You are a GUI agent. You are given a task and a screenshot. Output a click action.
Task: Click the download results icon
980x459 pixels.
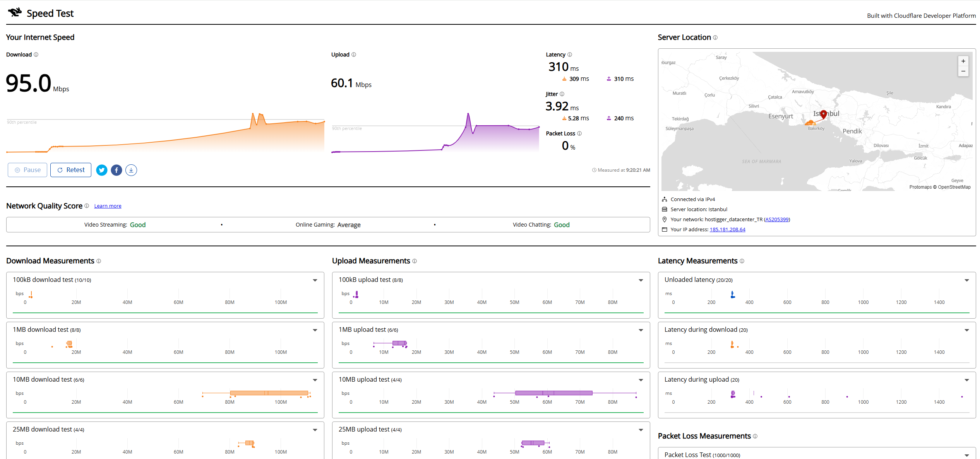[x=131, y=170]
